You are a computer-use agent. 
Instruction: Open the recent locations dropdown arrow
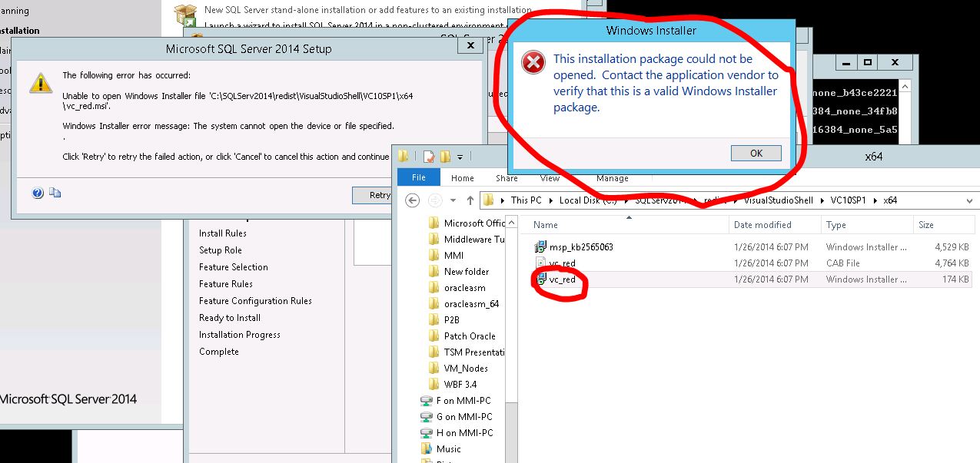coord(452,200)
